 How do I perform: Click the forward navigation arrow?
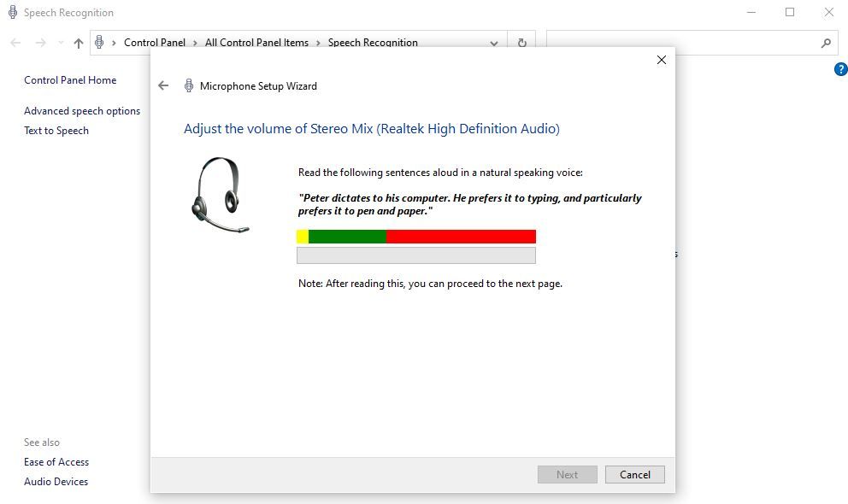(x=38, y=43)
